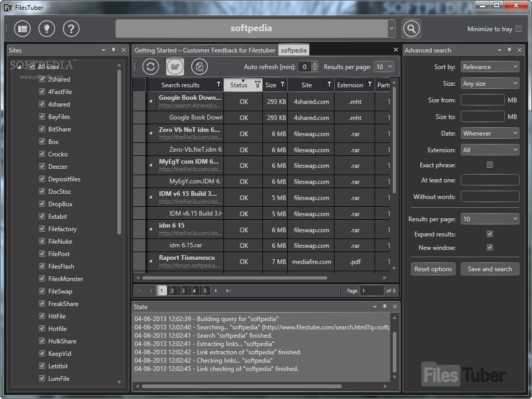Go to previous results page arrow
Image resolution: width=532 pixels, height=399 pixels.
151,290
